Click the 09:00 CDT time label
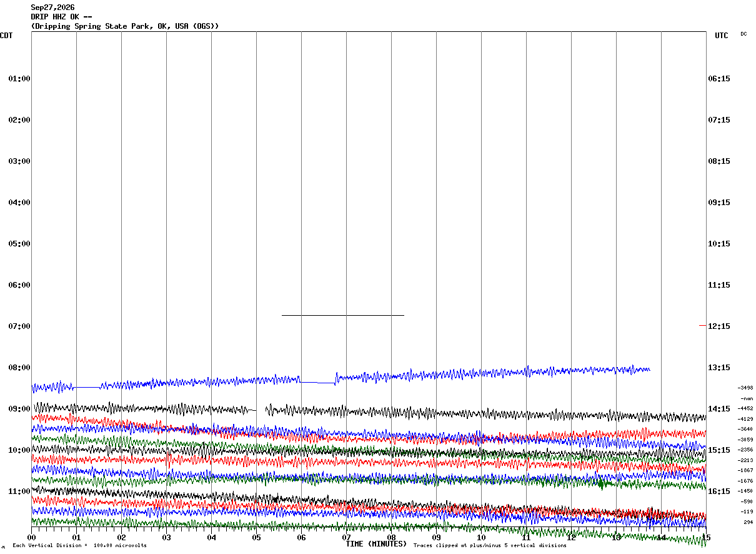 (x=19, y=409)
